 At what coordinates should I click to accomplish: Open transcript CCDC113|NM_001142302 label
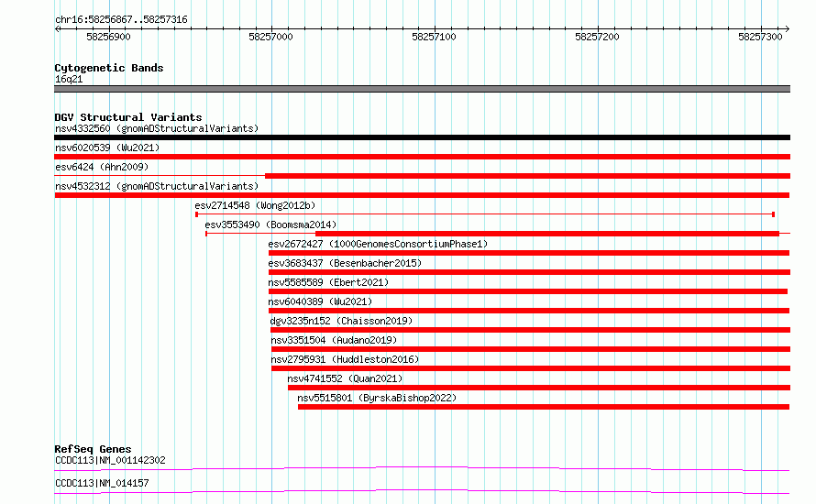pos(110,460)
